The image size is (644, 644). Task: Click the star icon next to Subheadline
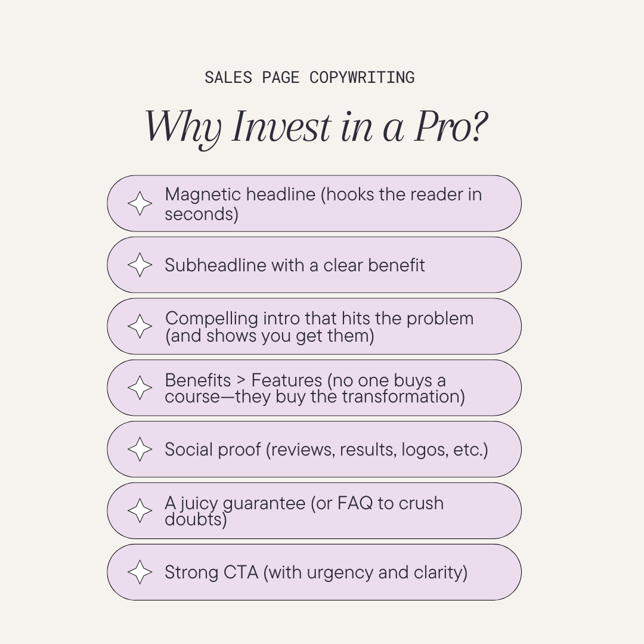coord(140,265)
